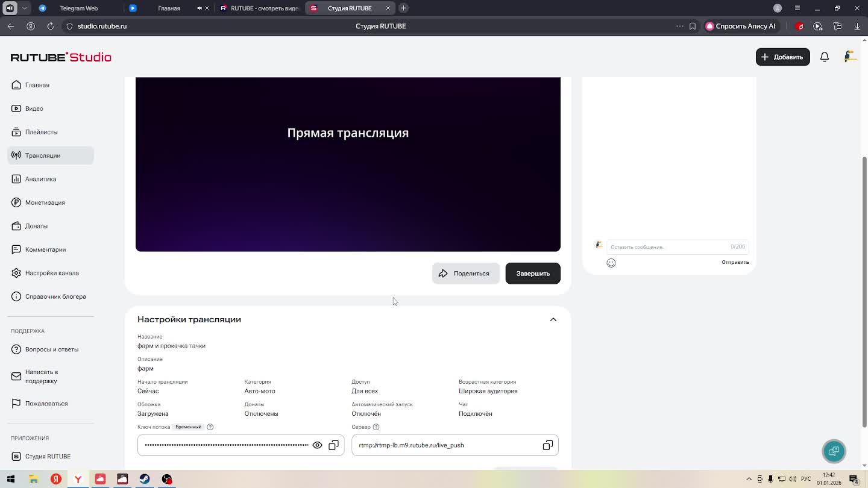
Task: Click the Настройки канала gear icon
Action: pos(16,273)
